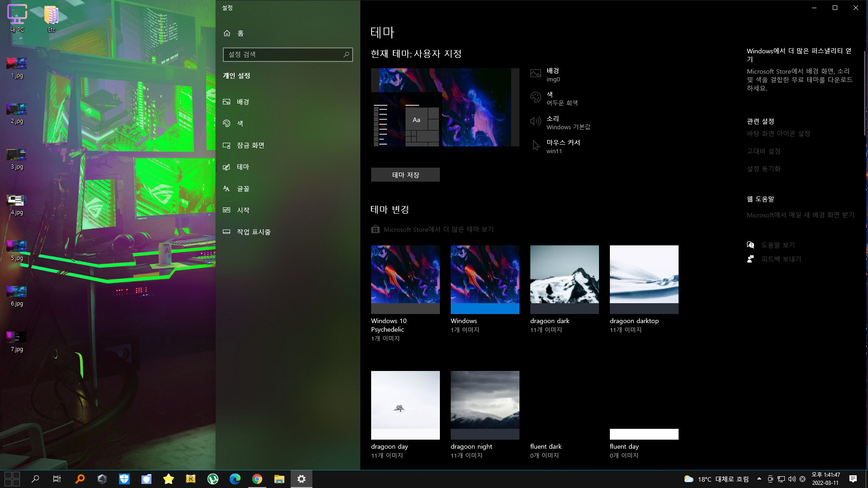The image size is (868, 488).
Task: Select the 내 PC desktop icon
Action: [17, 18]
